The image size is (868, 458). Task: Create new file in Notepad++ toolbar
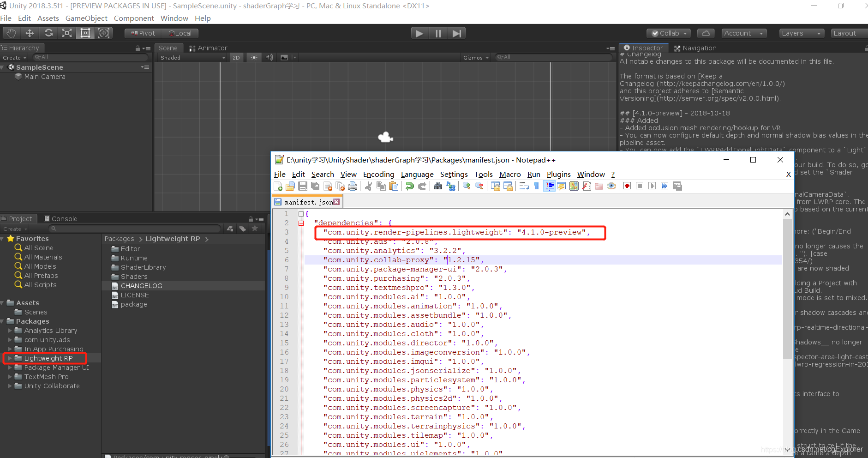tap(278, 186)
